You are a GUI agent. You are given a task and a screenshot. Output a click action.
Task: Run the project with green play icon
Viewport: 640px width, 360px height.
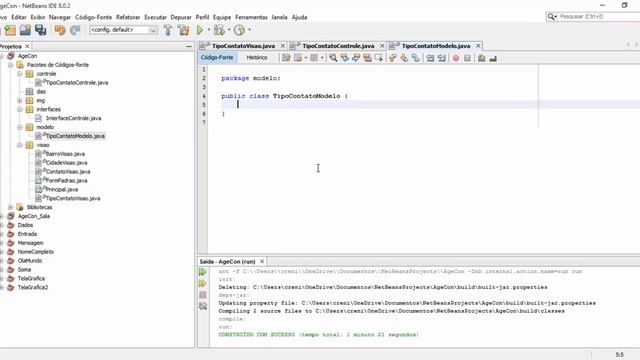(200, 30)
